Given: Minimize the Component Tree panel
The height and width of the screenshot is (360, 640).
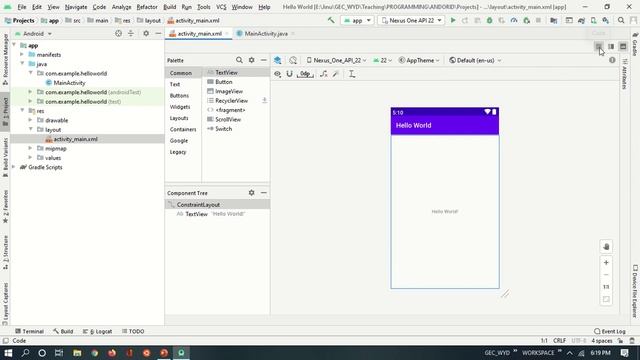Looking at the screenshot, I should 264,193.
